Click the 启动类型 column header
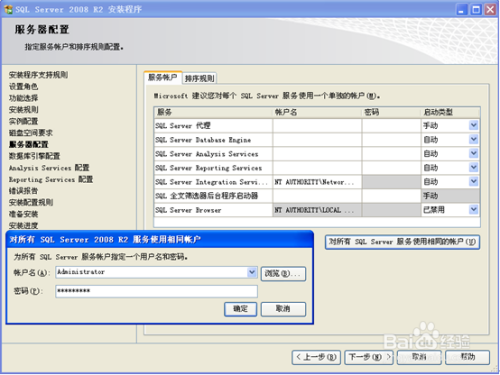Viewport: 500px width, 375px height. pyautogui.click(x=451, y=112)
